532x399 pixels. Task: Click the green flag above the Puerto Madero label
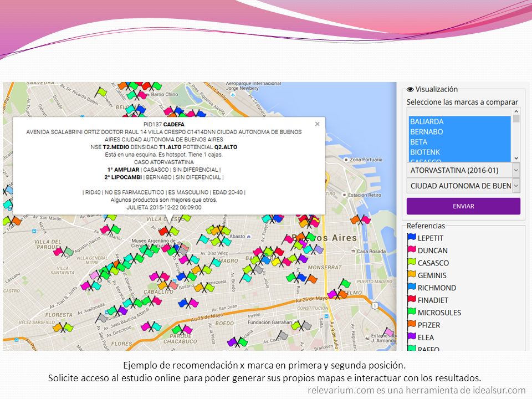(345, 283)
